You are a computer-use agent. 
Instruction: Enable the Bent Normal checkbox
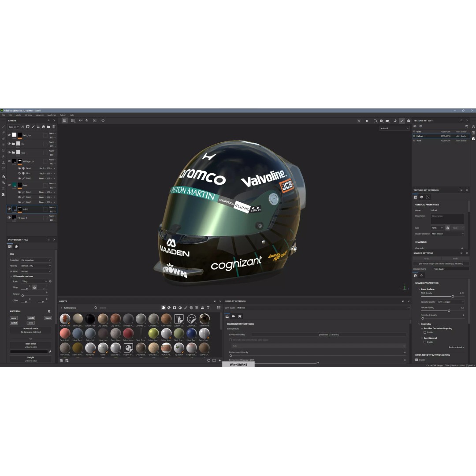click(x=425, y=342)
